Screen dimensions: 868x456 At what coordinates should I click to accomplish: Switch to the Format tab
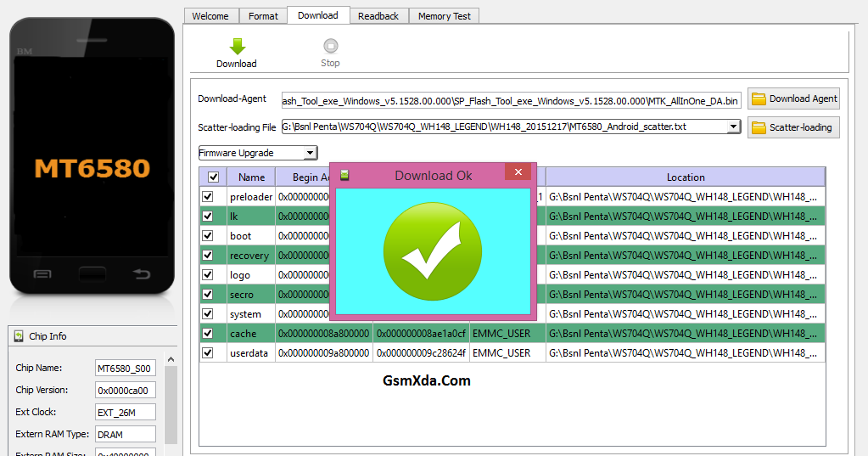(x=263, y=16)
